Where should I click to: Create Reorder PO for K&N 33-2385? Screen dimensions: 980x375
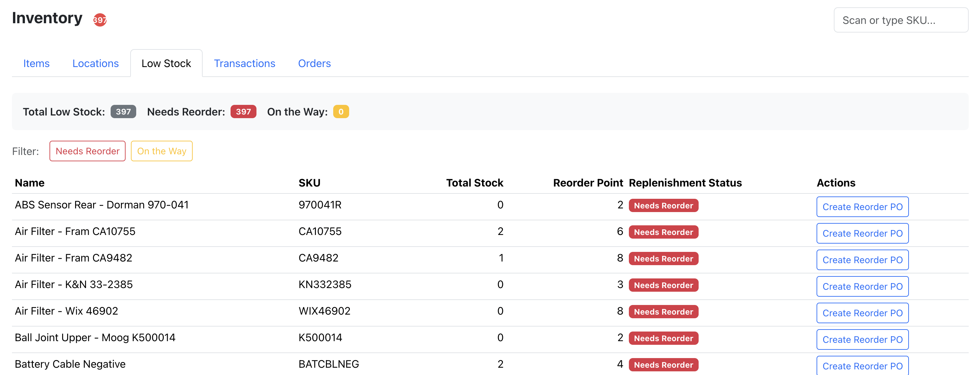(862, 287)
